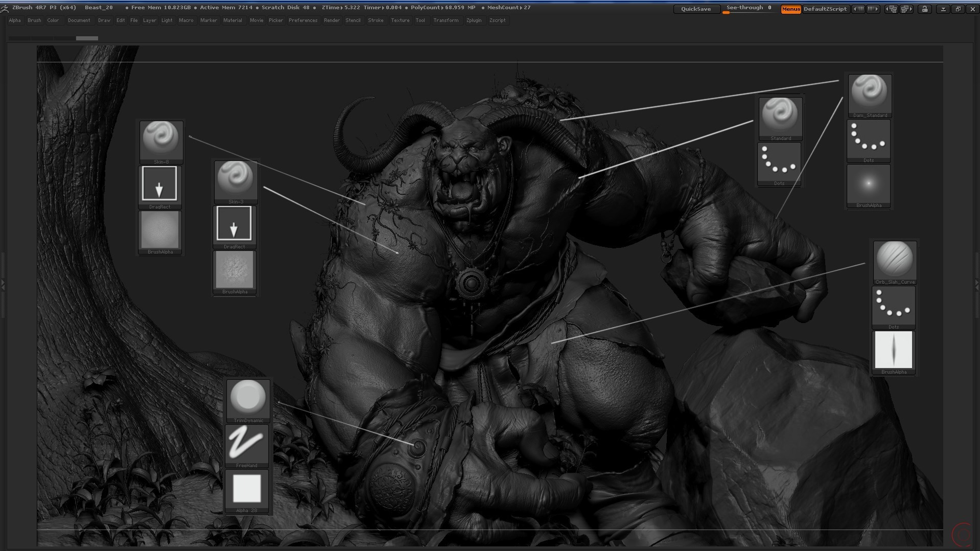The height and width of the screenshot is (551, 980).
Task: Select the Alpha 28 square alpha
Action: (x=247, y=491)
